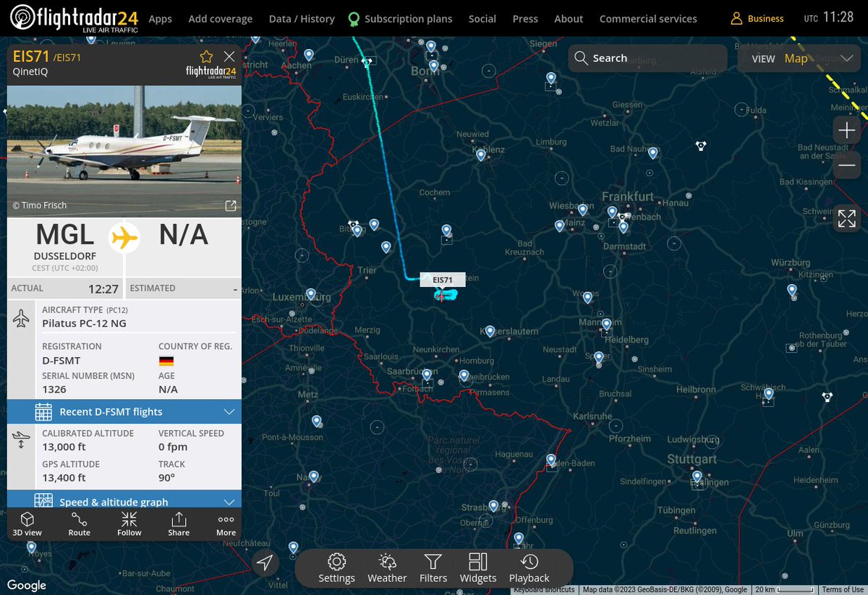Click the track 90° value
868x595 pixels.
coord(166,477)
